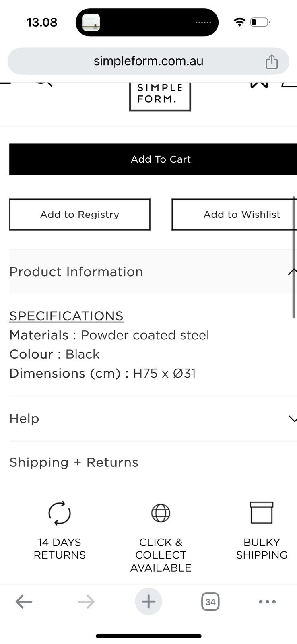Tap the forward navigation arrow

[86, 602]
